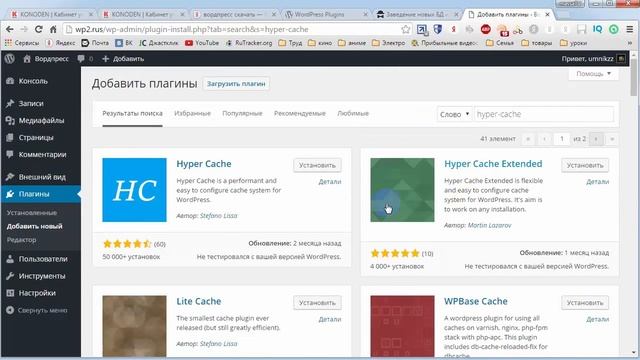The height and width of the screenshot is (360, 640).
Task: Open Установленные plugins submenu
Action: 32,213
